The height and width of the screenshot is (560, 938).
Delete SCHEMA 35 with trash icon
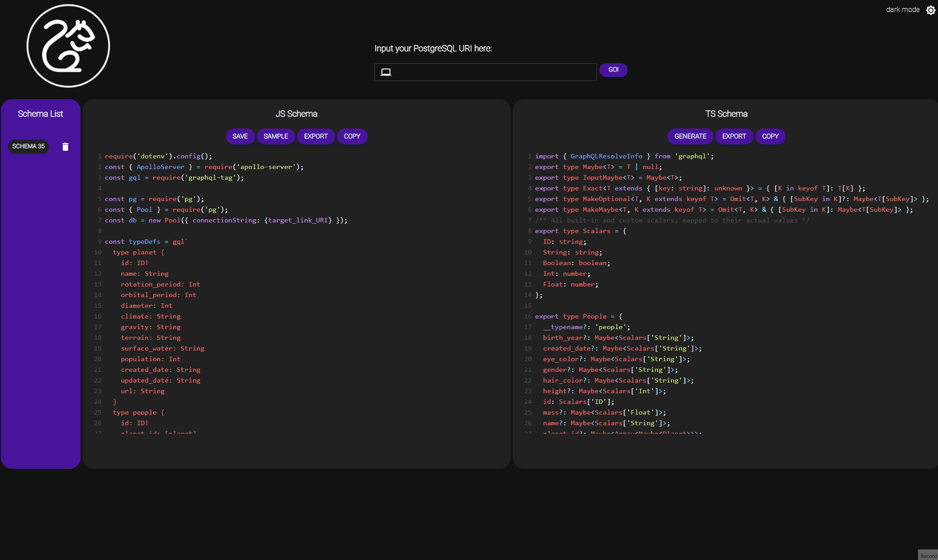point(65,147)
